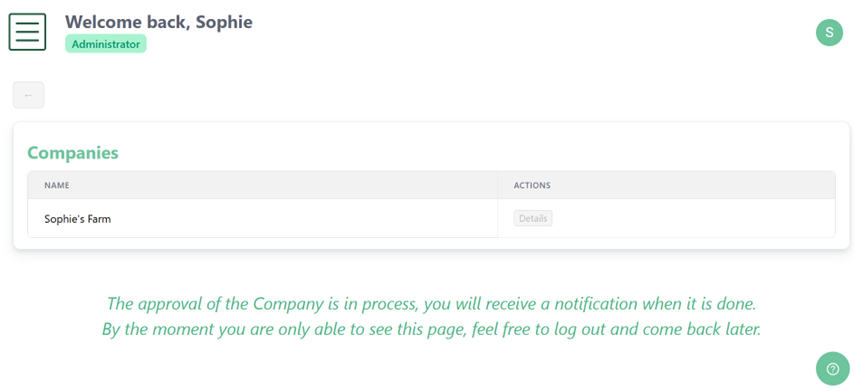
Task: Click the ACTIONS column header
Action: click(x=532, y=185)
